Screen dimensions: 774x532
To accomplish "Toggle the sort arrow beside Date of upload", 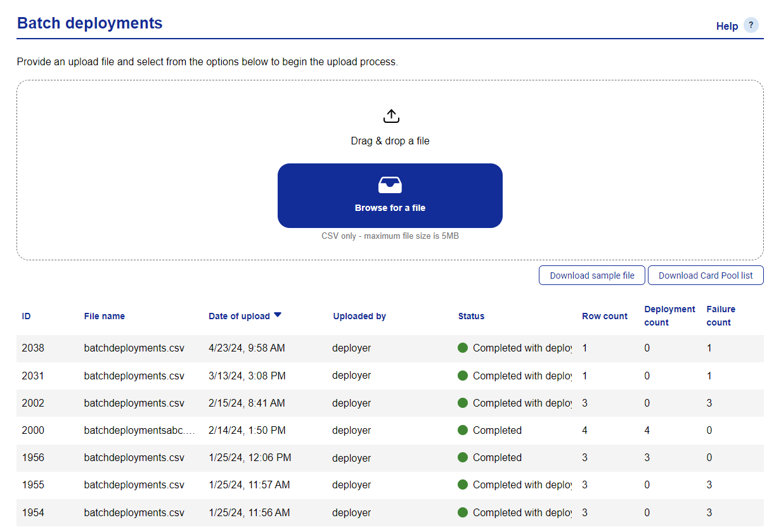I will [x=278, y=315].
